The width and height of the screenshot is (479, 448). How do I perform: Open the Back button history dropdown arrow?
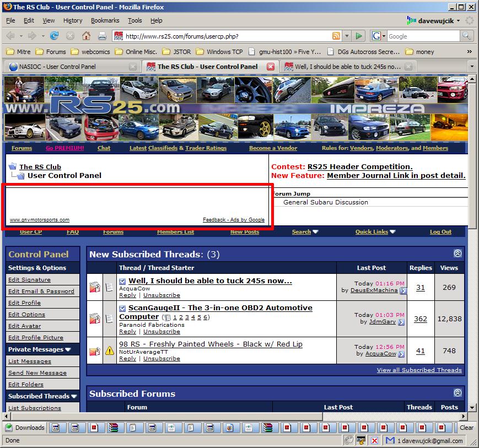tap(21, 36)
